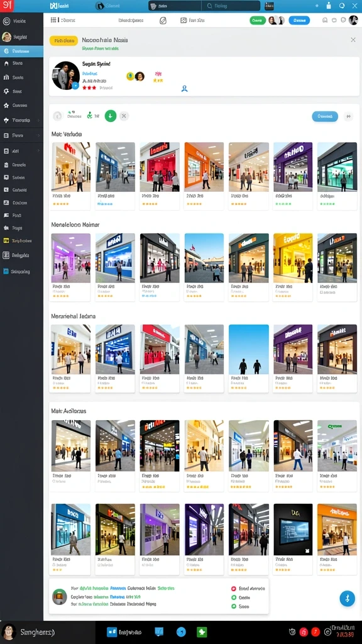Image resolution: width=362 pixels, height=644 pixels.
Task: Click the blue pill button above store grid
Action: (x=325, y=116)
